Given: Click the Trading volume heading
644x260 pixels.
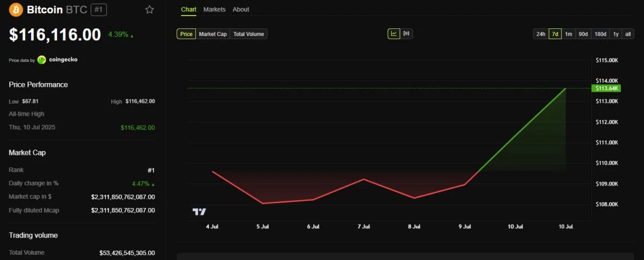Looking at the screenshot, I should click(33, 235).
